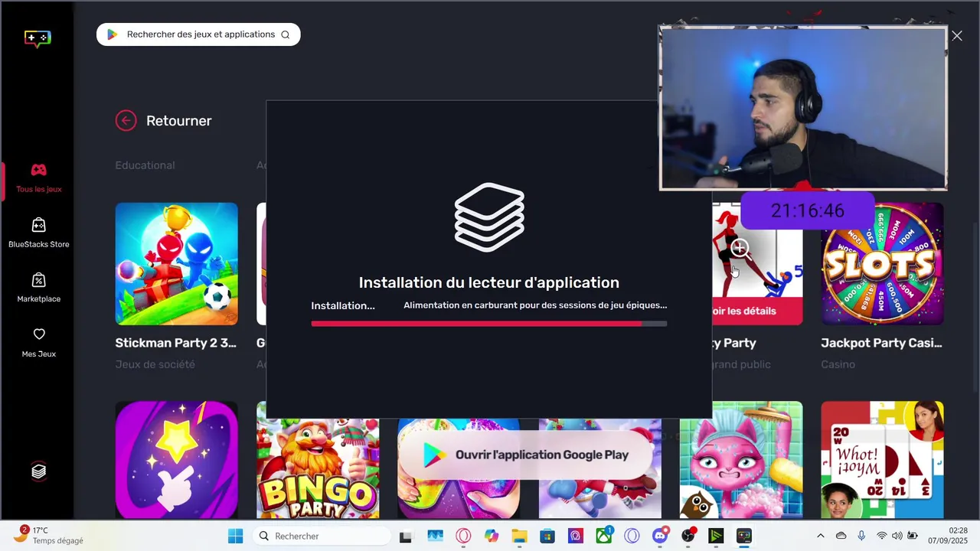Click the volume speaker icon in the tray

pyautogui.click(x=897, y=536)
